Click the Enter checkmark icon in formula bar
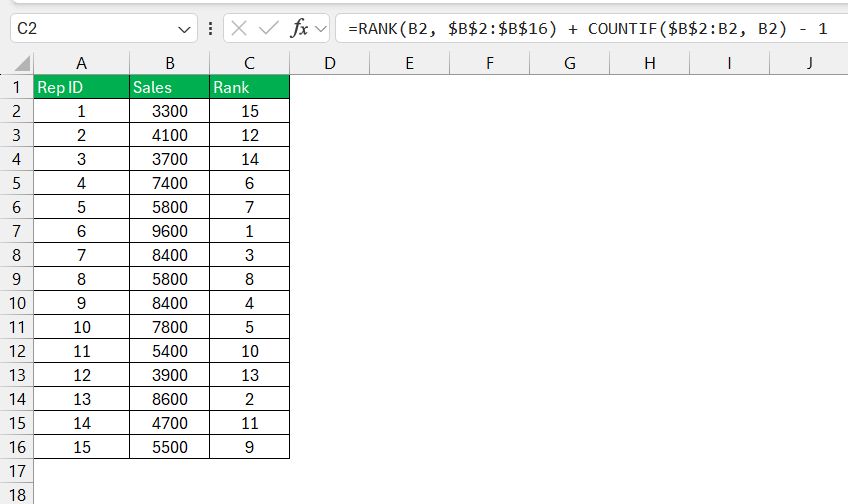848x504 pixels. pyautogui.click(x=268, y=28)
